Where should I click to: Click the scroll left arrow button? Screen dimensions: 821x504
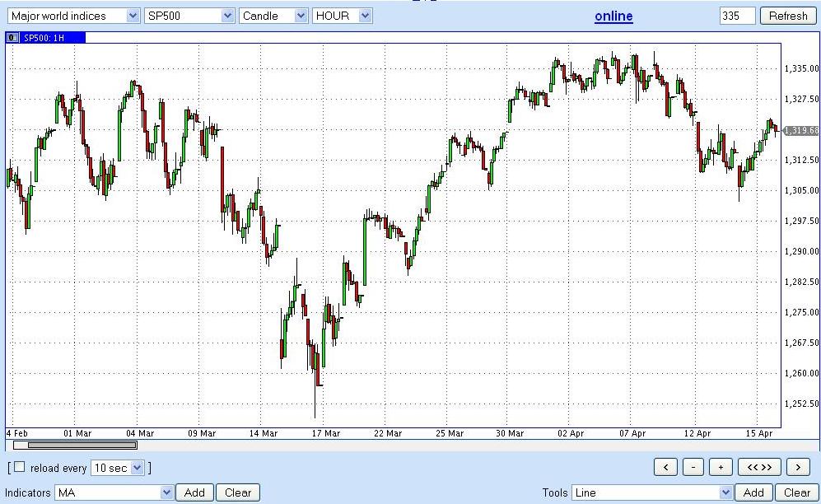[665, 467]
